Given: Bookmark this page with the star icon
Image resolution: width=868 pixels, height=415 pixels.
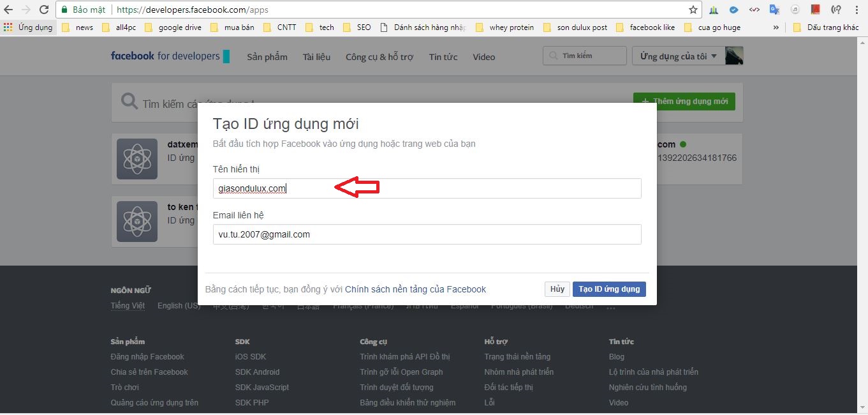Looking at the screenshot, I should (693, 10).
